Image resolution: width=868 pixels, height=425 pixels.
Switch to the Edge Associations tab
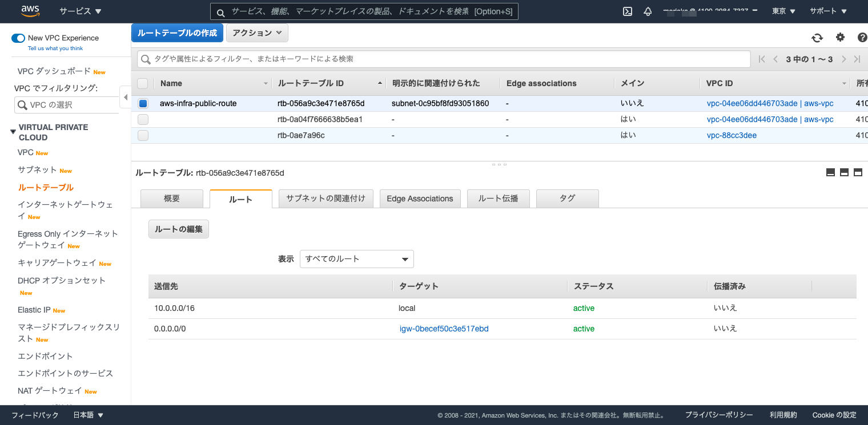tap(420, 199)
